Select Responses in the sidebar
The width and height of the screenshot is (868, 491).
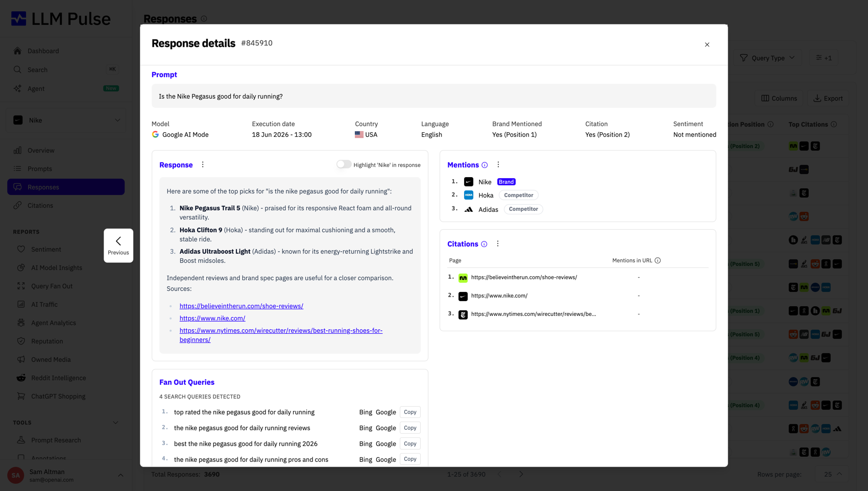click(x=66, y=187)
